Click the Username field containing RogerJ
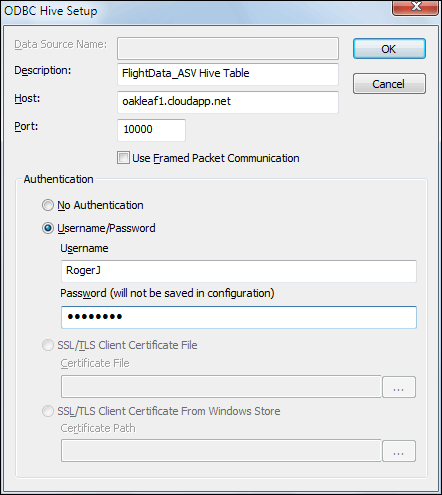 (x=239, y=271)
